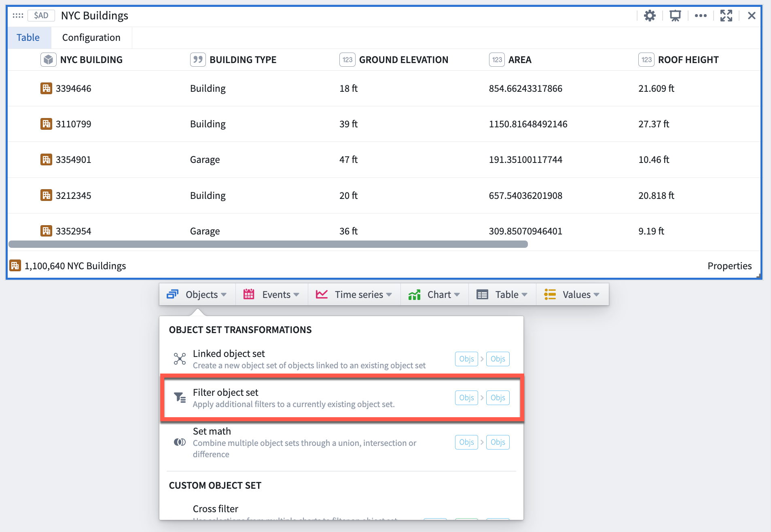Viewport: 771px width, 532px height.
Task: Click the Time series line icon
Action: [x=322, y=294]
